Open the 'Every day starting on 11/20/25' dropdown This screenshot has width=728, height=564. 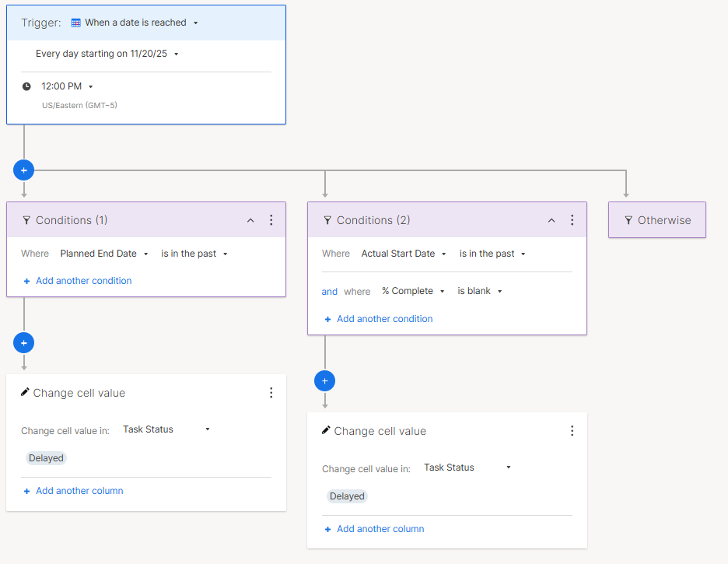pyautogui.click(x=107, y=54)
